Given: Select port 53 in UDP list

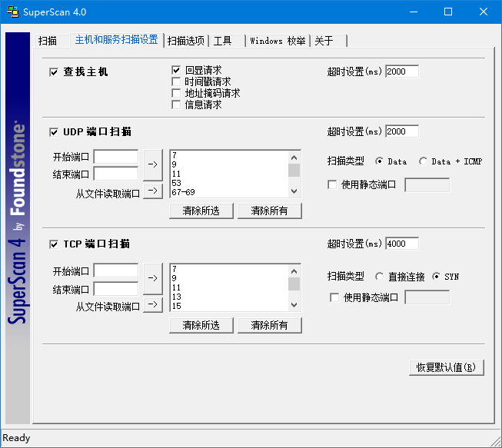Looking at the screenshot, I should 229,183.
